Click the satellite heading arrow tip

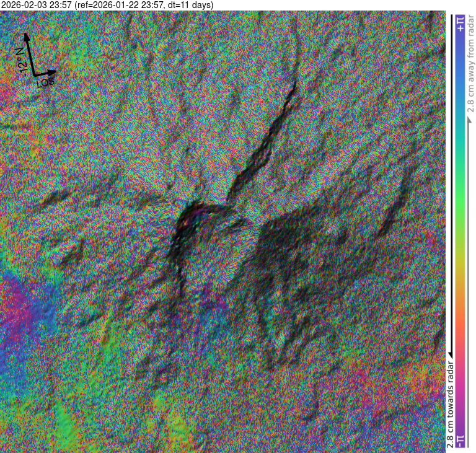click(26, 35)
